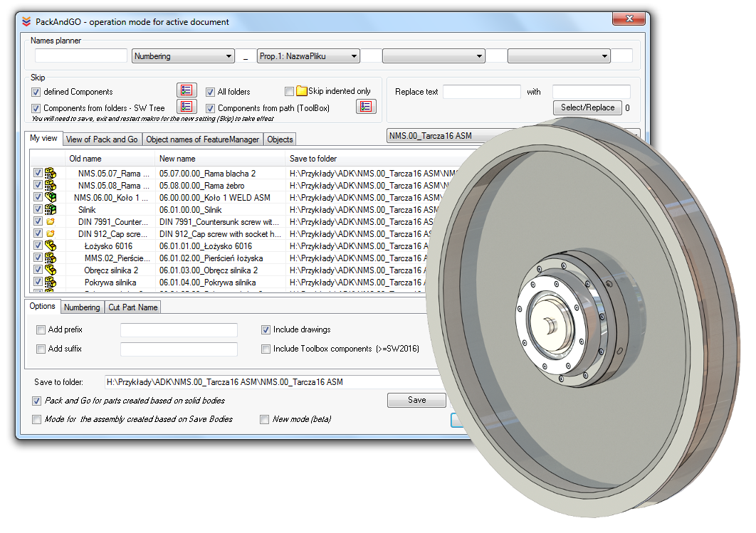756x533 pixels.
Task: Click the component icon of Silnik row
Action: pyautogui.click(x=51, y=209)
